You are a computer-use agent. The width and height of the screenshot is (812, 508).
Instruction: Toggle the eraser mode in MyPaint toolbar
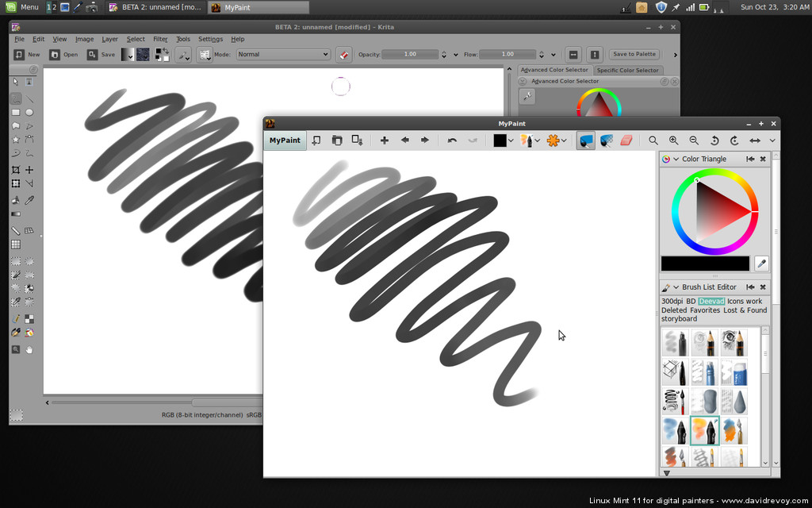pos(626,140)
